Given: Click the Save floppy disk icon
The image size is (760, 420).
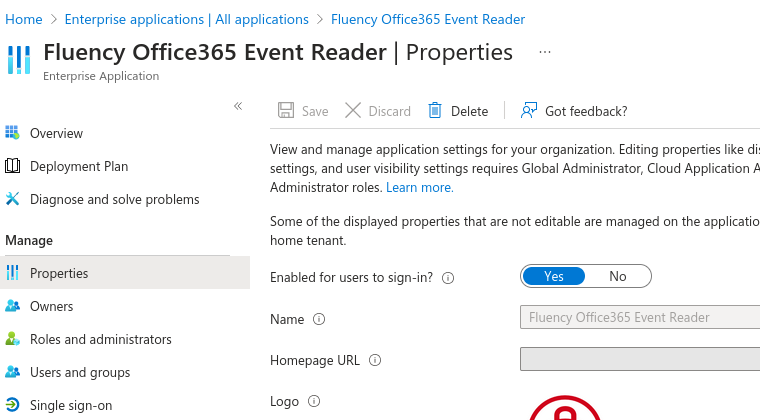Looking at the screenshot, I should click(x=286, y=110).
